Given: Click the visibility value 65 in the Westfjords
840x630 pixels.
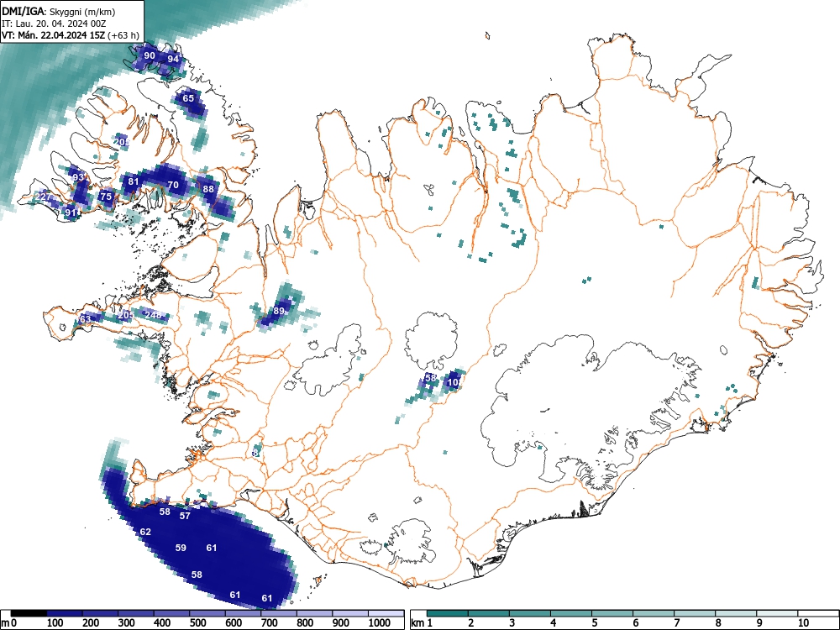Looking at the screenshot, I should 188,98.
